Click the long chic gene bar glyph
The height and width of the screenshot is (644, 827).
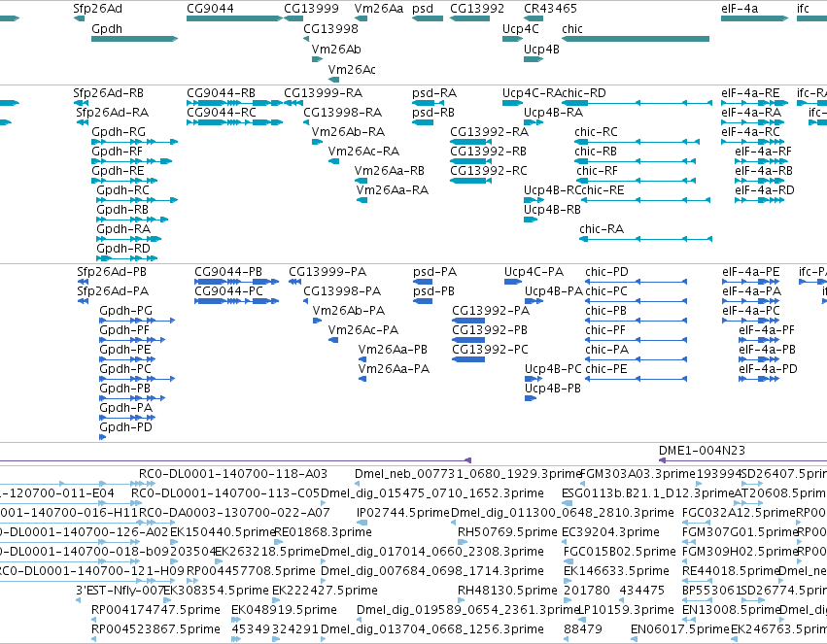(636, 39)
